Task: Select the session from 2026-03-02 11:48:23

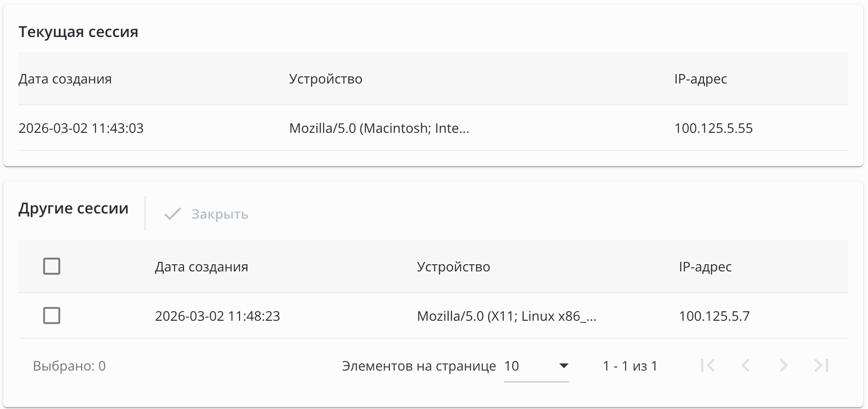Action: pos(52,316)
